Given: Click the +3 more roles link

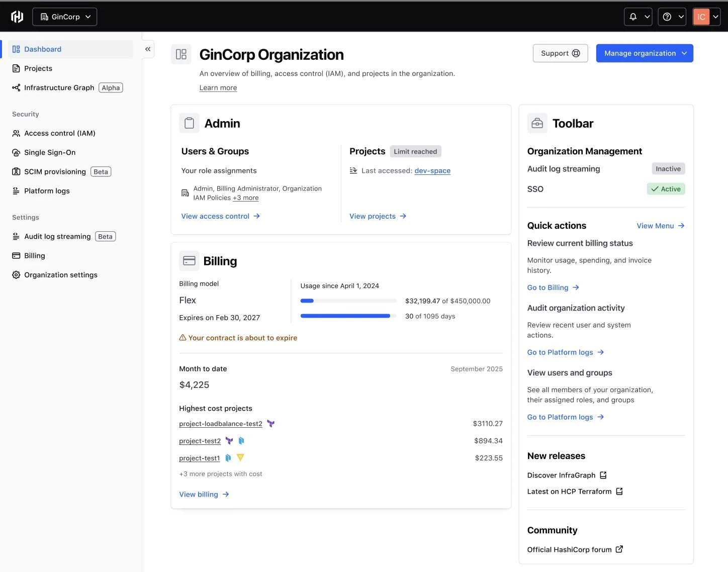Looking at the screenshot, I should 246,198.
